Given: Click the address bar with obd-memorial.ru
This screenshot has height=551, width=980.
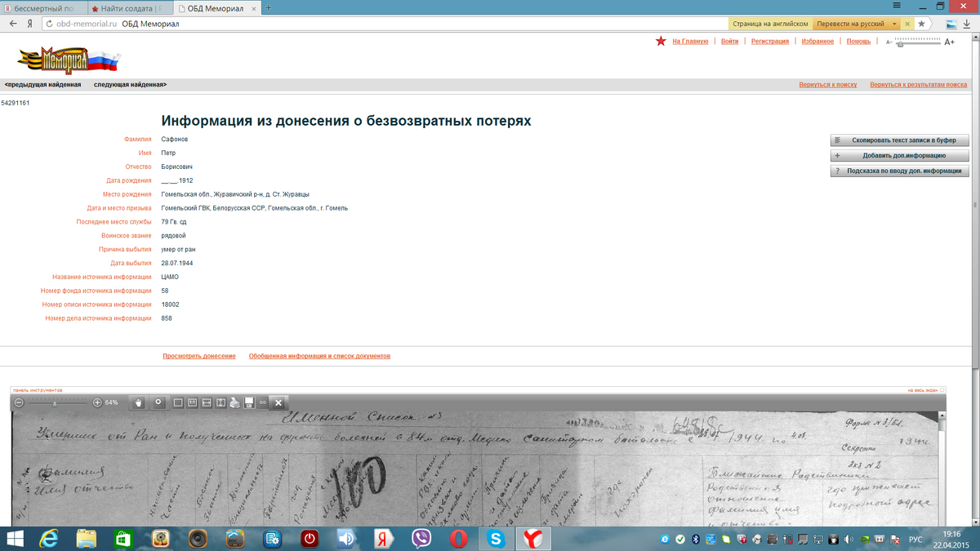Looking at the screenshot, I should point(384,24).
